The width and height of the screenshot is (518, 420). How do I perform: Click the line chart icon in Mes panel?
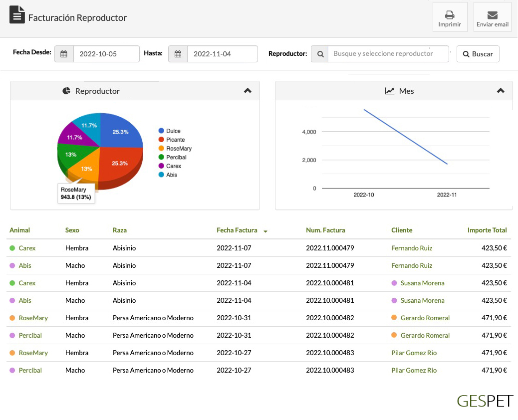tap(390, 91)
